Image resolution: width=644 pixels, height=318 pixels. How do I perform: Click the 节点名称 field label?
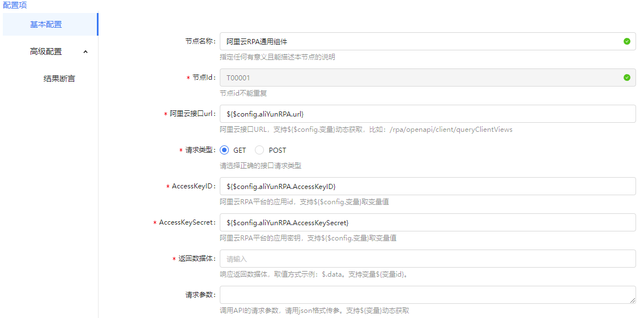(x=200, y=41)
